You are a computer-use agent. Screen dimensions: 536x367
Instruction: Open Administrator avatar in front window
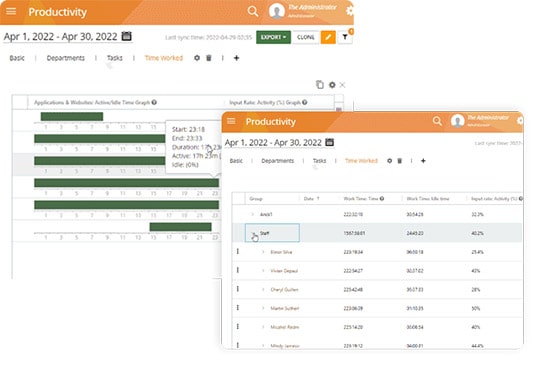click(457, 121)
